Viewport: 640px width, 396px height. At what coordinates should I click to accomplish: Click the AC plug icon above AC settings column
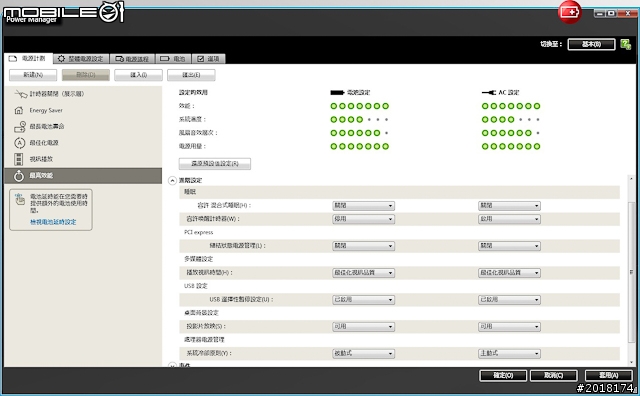(489, 93)
